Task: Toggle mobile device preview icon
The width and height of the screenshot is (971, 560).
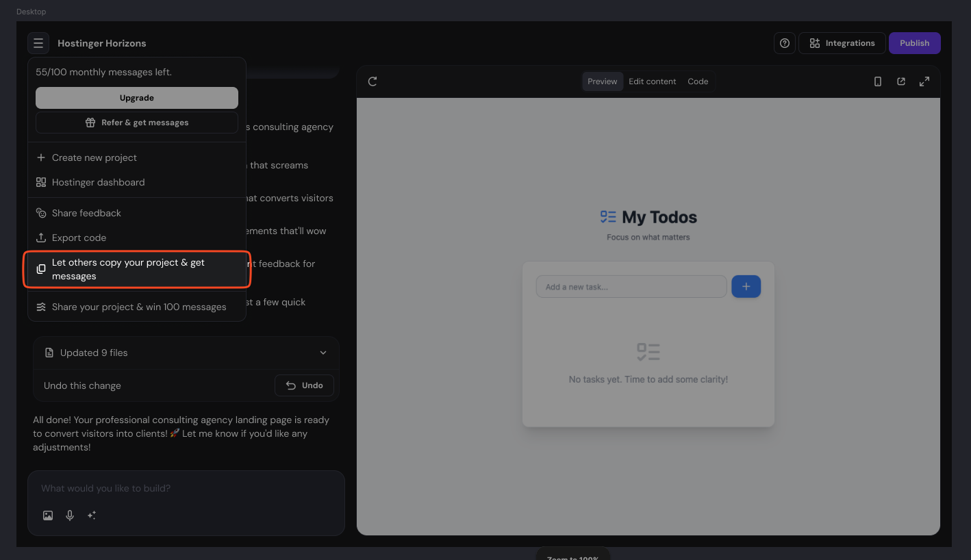Action: point(878,81)
